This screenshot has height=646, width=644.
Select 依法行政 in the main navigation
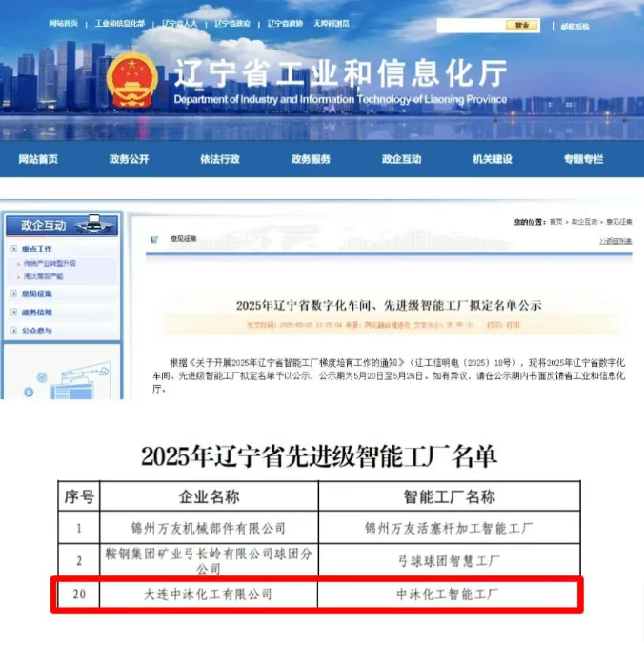(220, 159)
